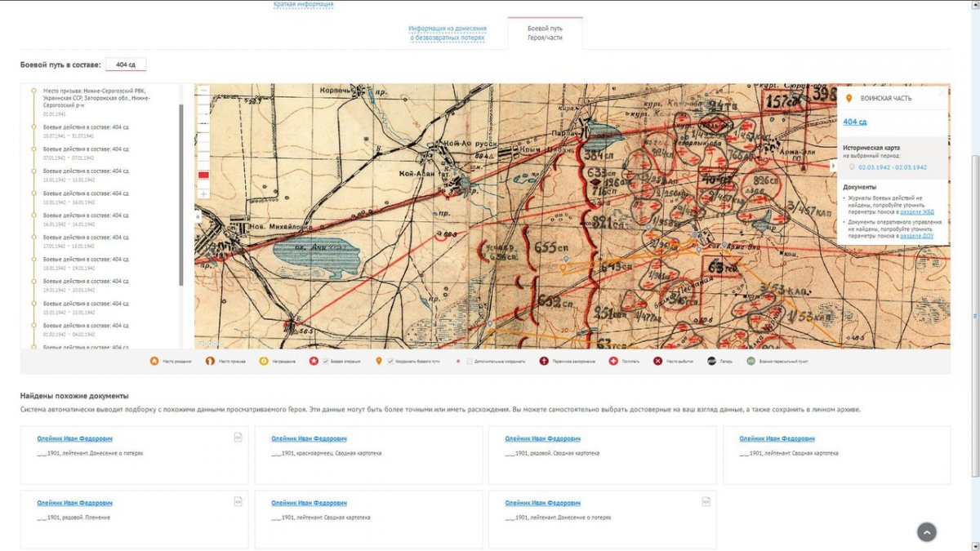
Task: Select timeline marker for 07.01.1942 - 07.01.1942
Action: (x=33, y=149)
